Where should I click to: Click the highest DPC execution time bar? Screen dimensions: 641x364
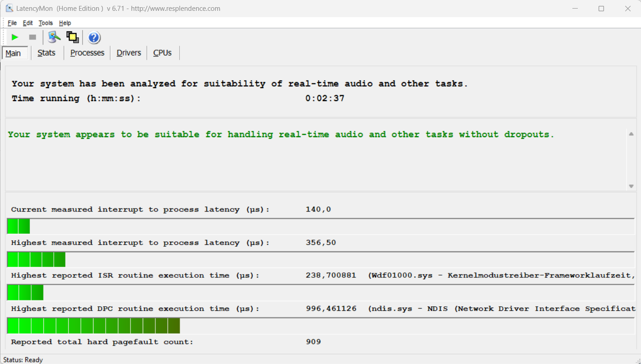tap(320, 326)
